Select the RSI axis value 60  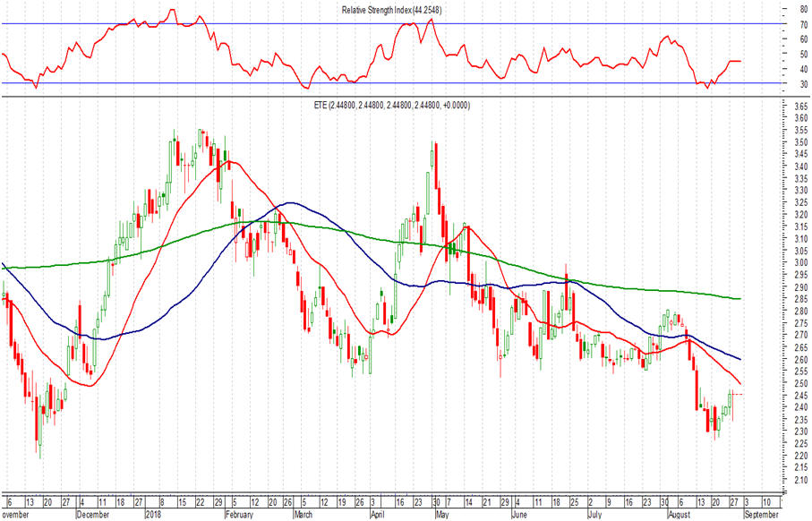[x=803, y=39]
